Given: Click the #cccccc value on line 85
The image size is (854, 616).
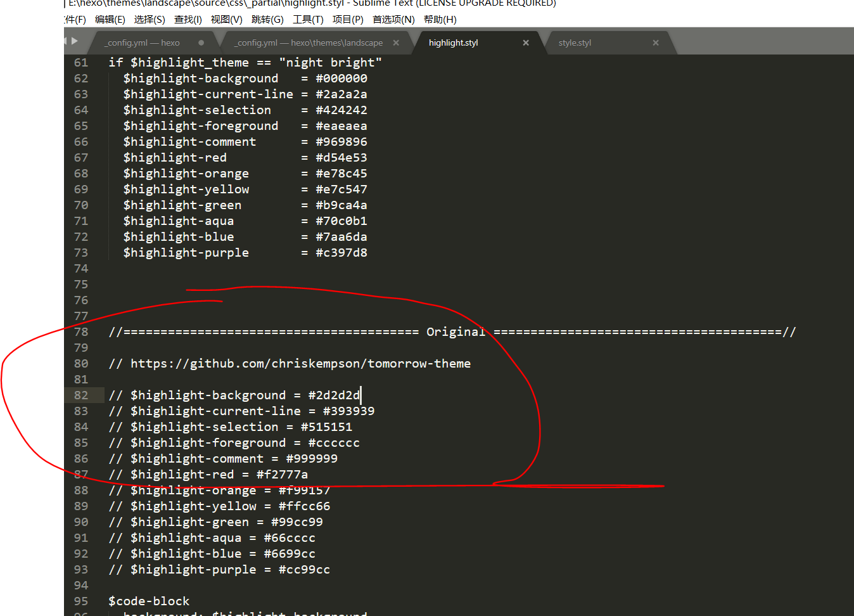Looking at the screenshot, I should (334, 443).
